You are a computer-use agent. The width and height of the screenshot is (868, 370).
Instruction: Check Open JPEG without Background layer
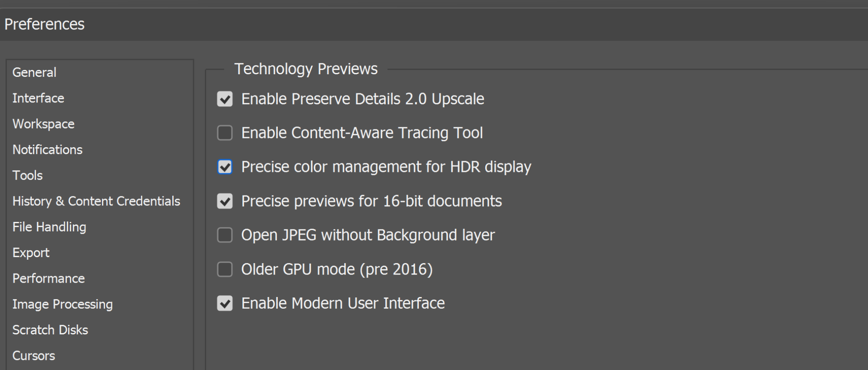click(x=225, y=235)
